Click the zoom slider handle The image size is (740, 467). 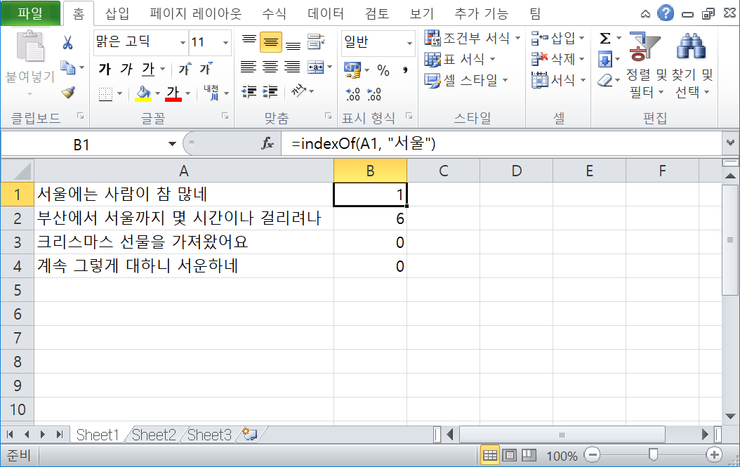pyautogui.click(x=651, y=455)
